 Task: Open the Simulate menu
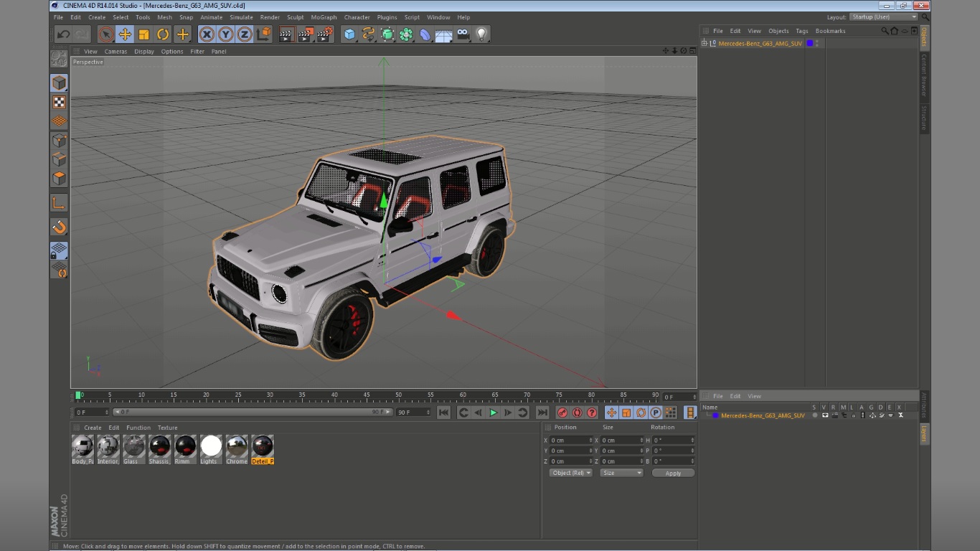pos(241,17)
